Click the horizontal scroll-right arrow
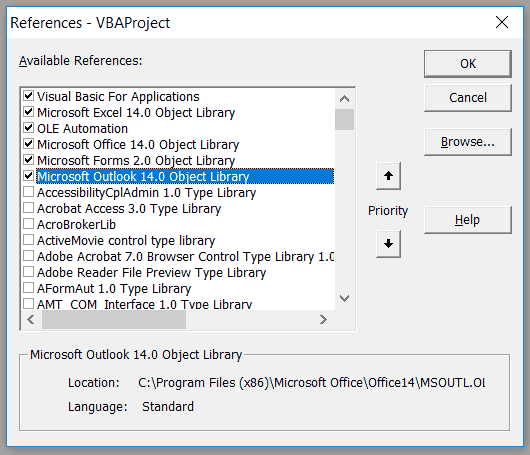 (323, 319)
